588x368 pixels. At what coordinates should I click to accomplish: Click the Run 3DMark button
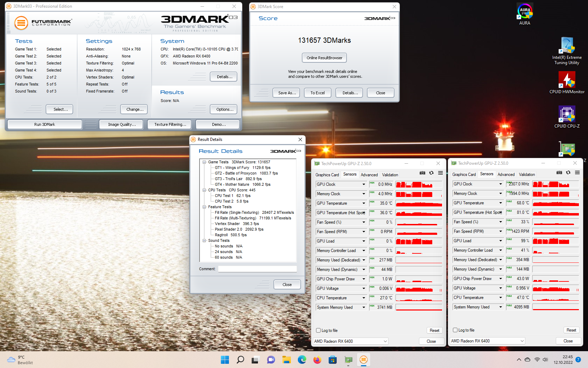45,124
